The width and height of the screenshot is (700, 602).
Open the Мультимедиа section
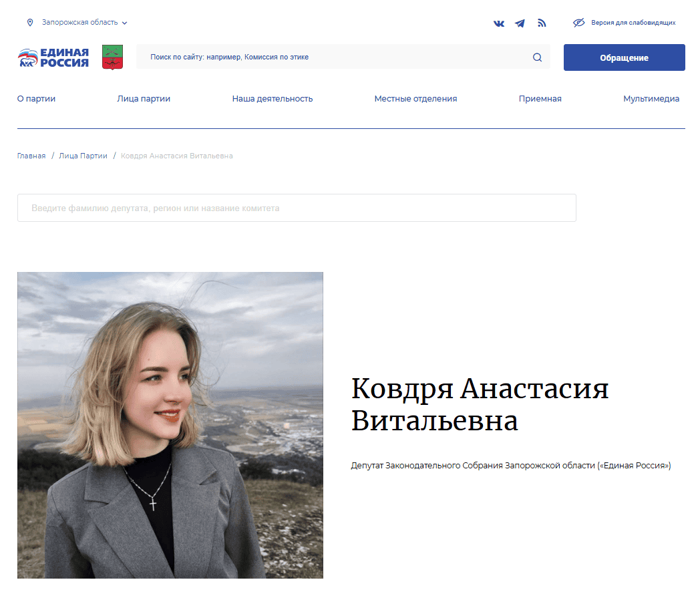(651, 98)
